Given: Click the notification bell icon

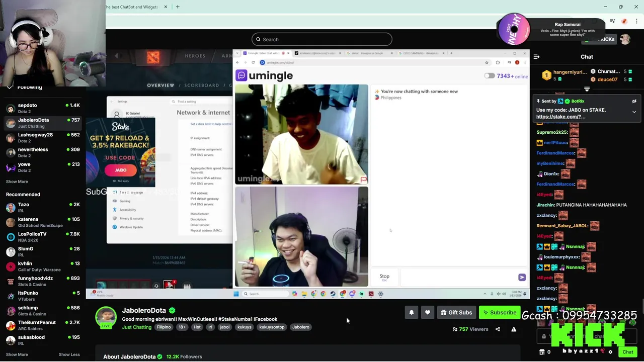Looking at the screenshot, I should [411, 313].
